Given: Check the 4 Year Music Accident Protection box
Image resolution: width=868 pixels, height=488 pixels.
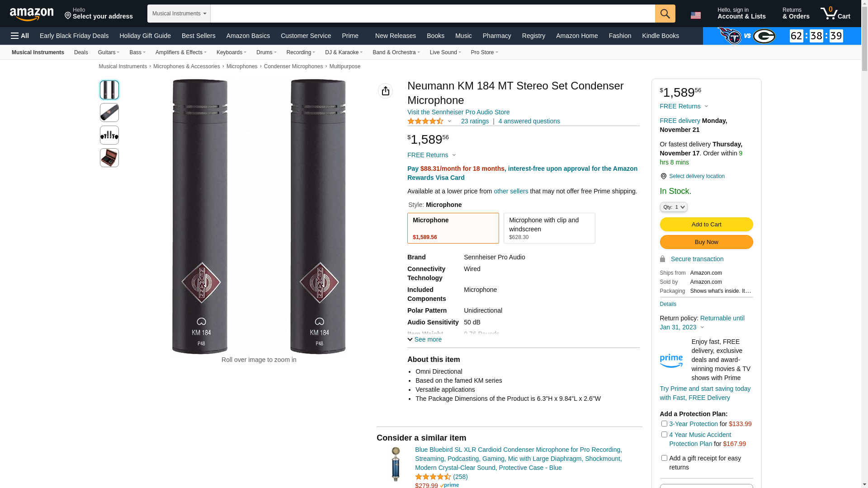Looking at the screenshot, I should 664,435.
